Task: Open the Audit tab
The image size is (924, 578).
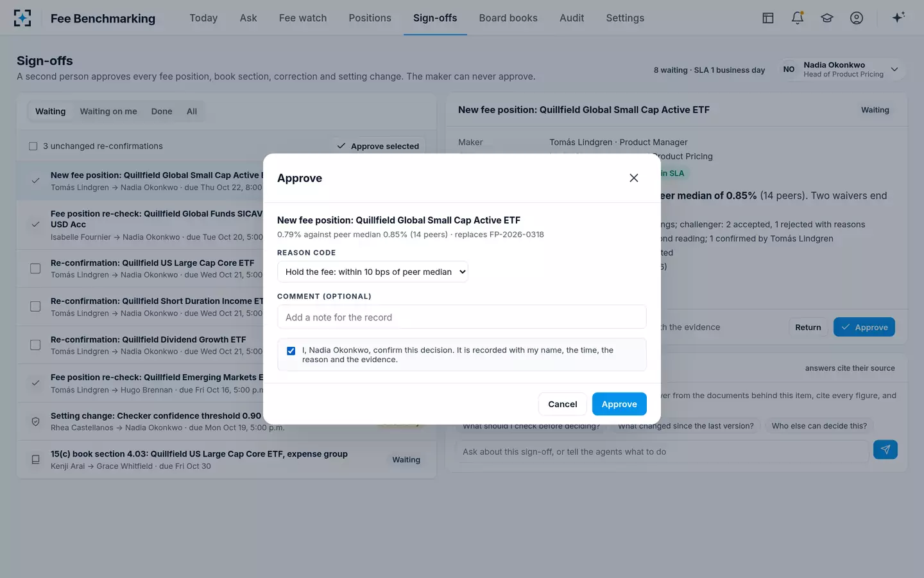Action: (572, 18)
